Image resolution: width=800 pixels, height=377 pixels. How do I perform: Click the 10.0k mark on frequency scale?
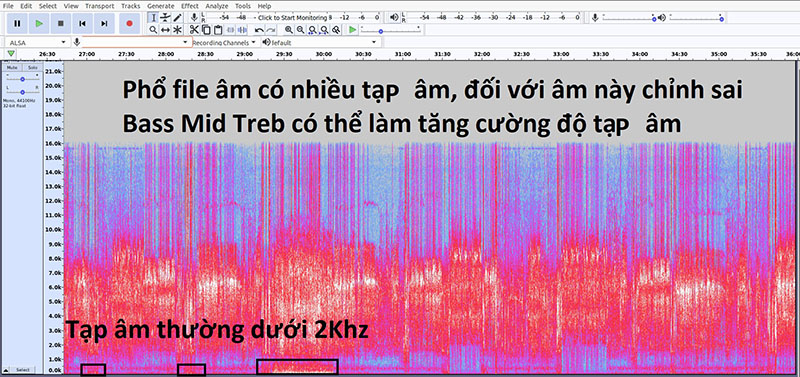(55, 230)
